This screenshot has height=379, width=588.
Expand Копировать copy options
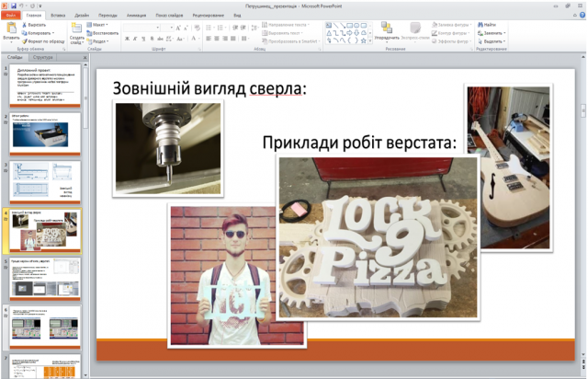[53, 33]
